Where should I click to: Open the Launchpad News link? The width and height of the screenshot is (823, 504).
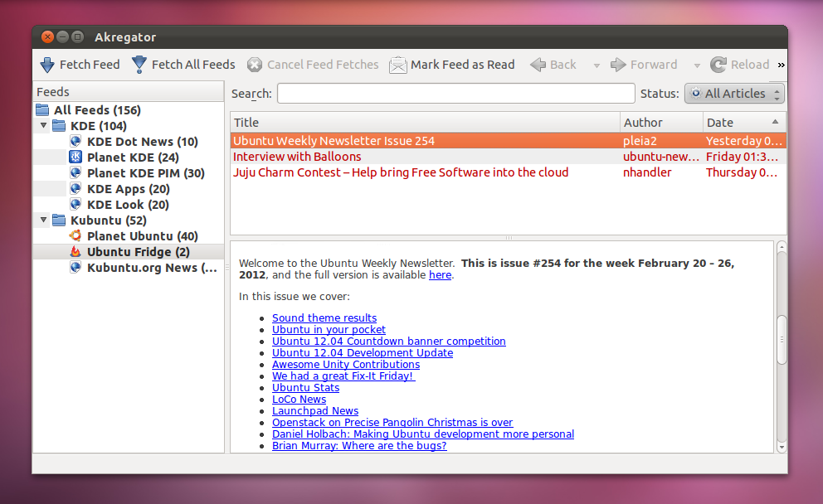[315, 410]
